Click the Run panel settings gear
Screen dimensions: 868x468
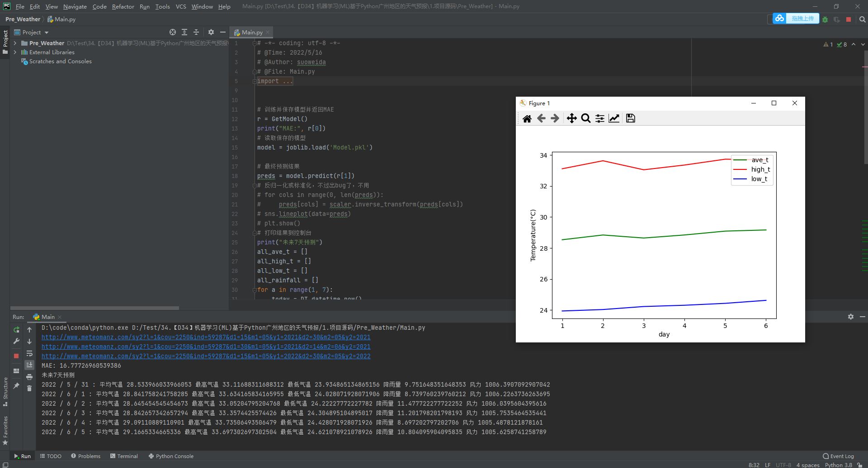point(851,317)
